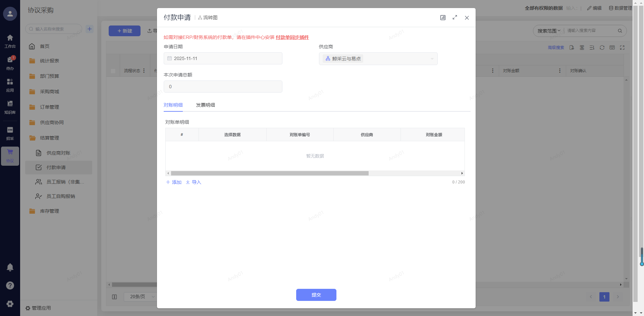644x316 pixels.
Task: Click the 流转图 flowchart icon
Action: tap(200, 18)
